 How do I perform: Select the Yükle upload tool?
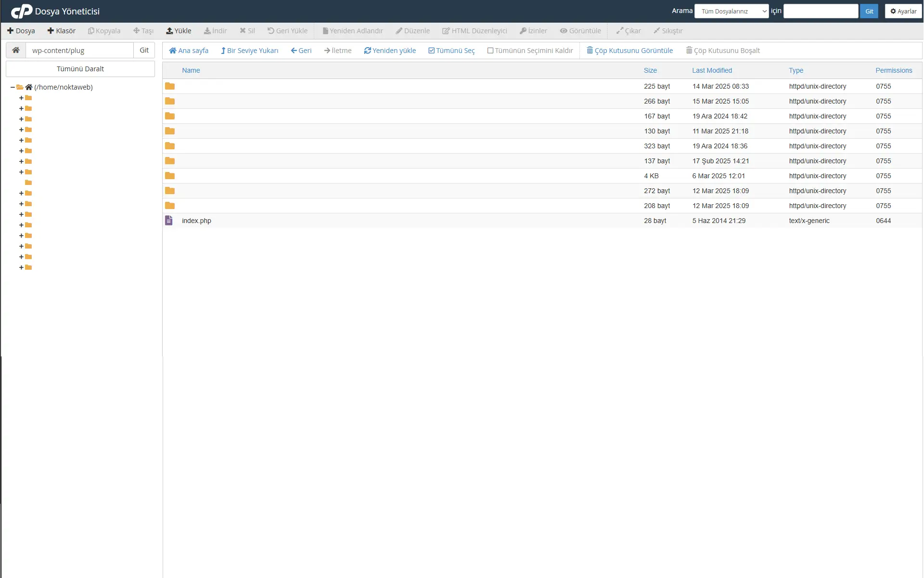click(179, 30)
